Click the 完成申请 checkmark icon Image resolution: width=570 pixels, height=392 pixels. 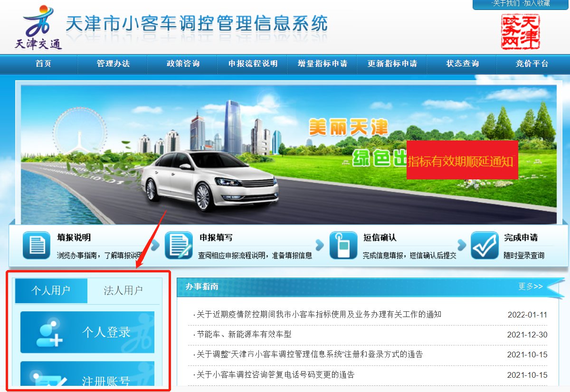pyautogui.click(x=484, y=245)
